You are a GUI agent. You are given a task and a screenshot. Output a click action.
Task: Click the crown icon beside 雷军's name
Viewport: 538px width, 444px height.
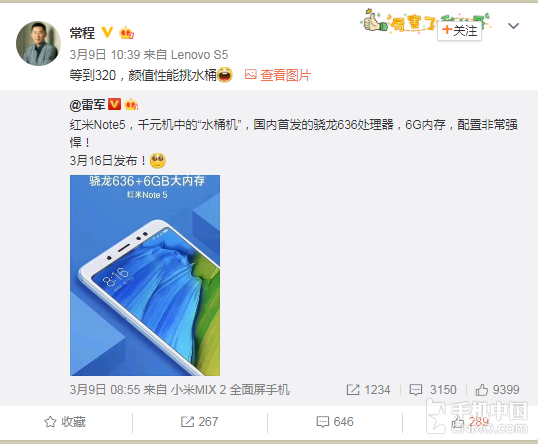131,104
